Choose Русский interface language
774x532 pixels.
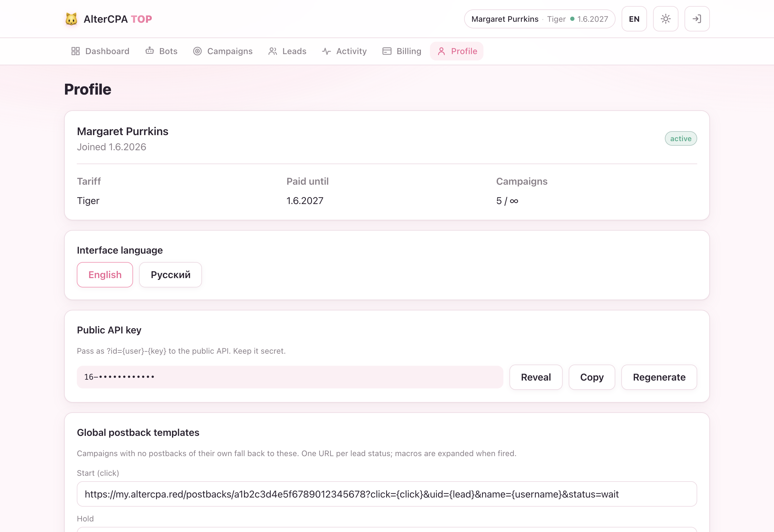(170, 275)
